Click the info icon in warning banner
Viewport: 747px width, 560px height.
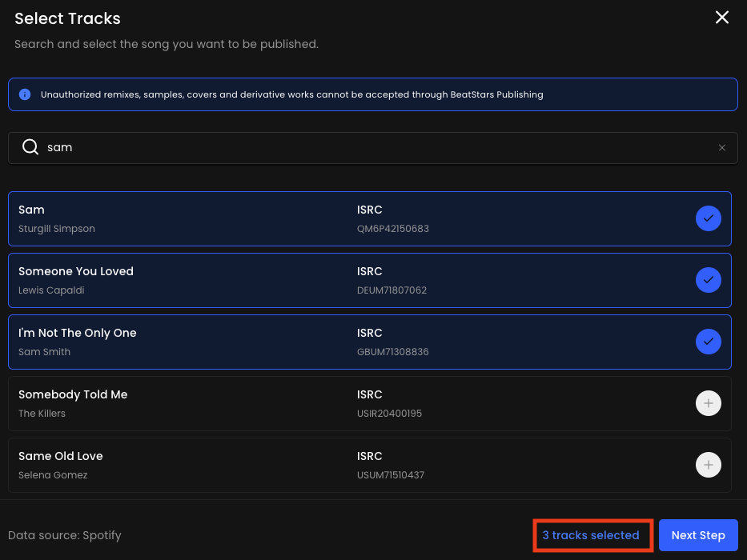25,94
